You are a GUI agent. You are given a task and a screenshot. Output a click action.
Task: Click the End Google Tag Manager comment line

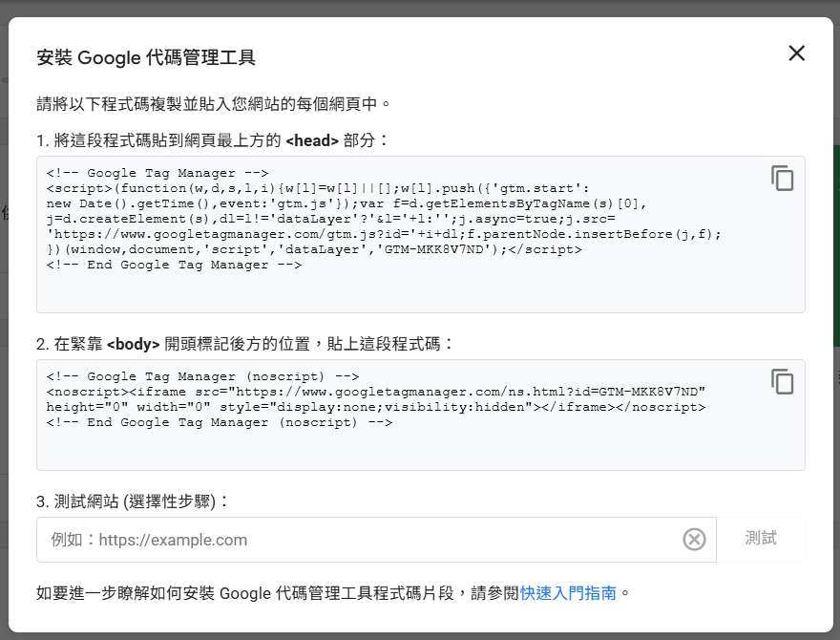point(172,264)
